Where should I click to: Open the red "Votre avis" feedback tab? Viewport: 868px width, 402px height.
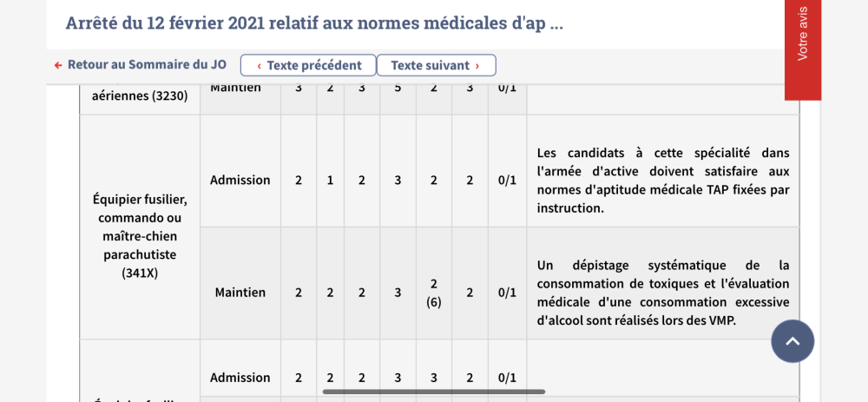tap(802, 35)
